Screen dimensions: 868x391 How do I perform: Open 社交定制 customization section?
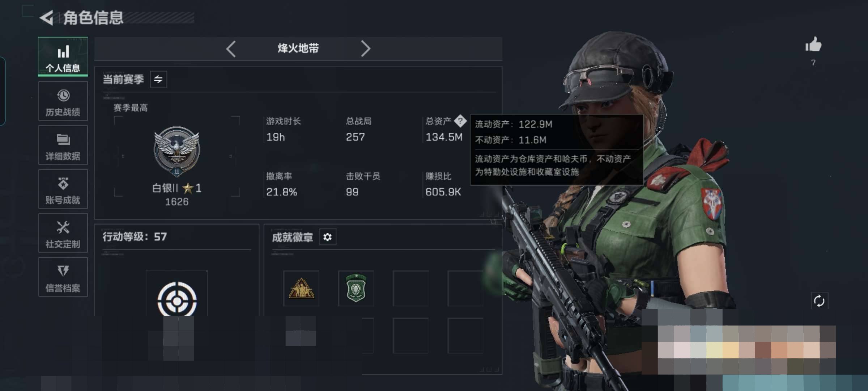[63, 233]
